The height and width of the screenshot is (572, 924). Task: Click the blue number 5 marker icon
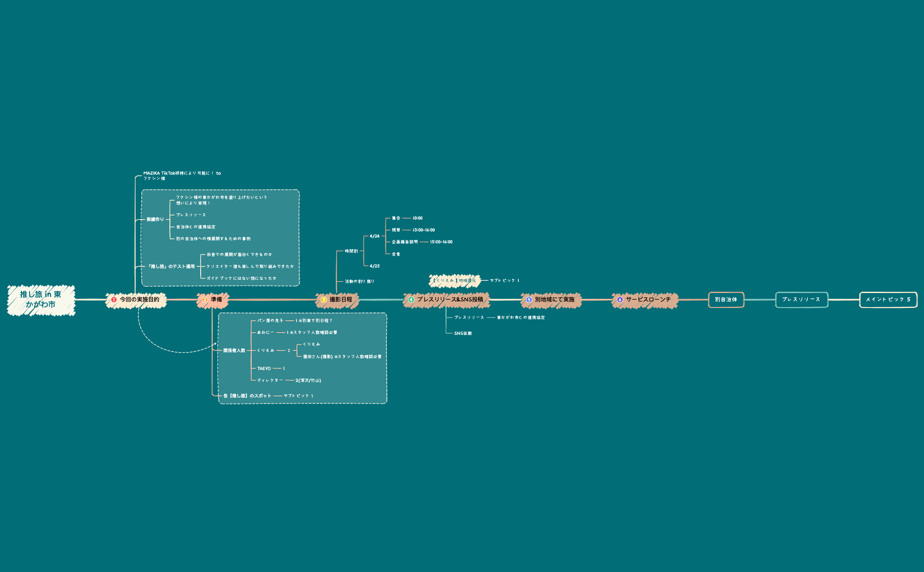[529, 300]
